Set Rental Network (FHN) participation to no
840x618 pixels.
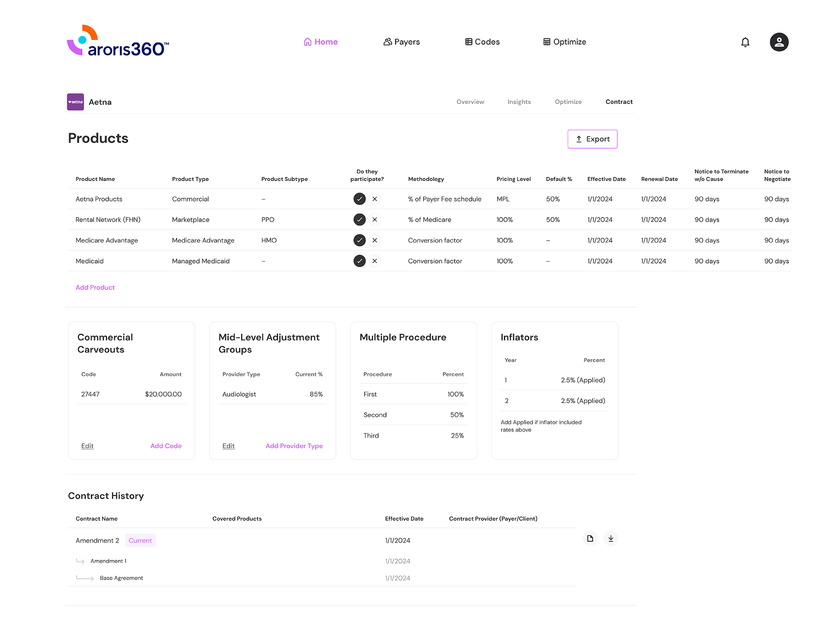click(375, 220)
